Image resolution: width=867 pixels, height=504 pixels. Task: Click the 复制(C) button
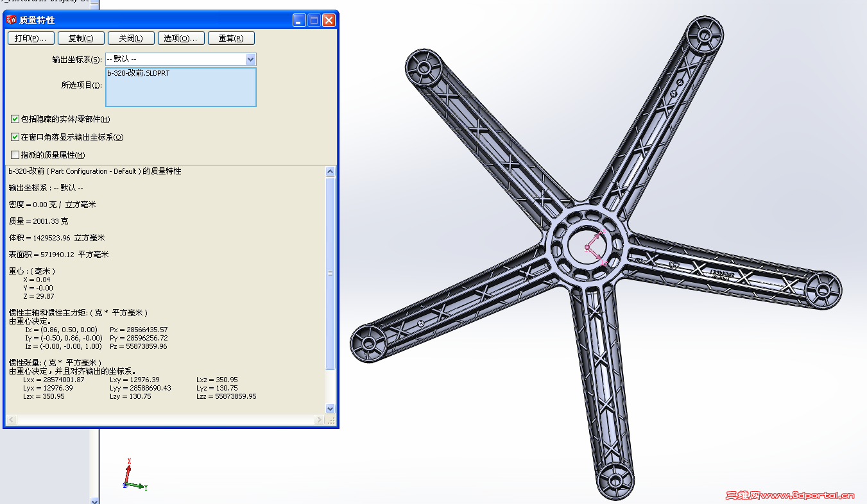click(81, 38)
